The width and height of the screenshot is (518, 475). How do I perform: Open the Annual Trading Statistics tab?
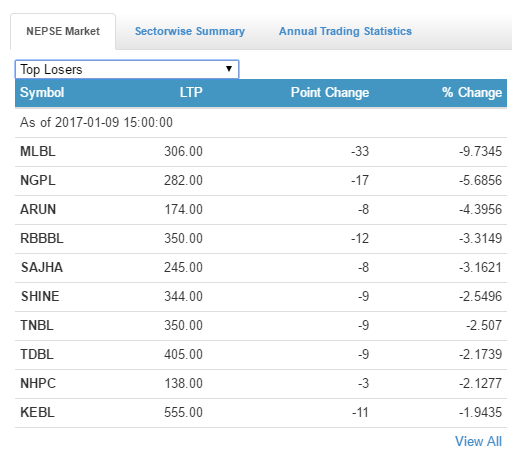pyautogui.click(x=345, y=31)
